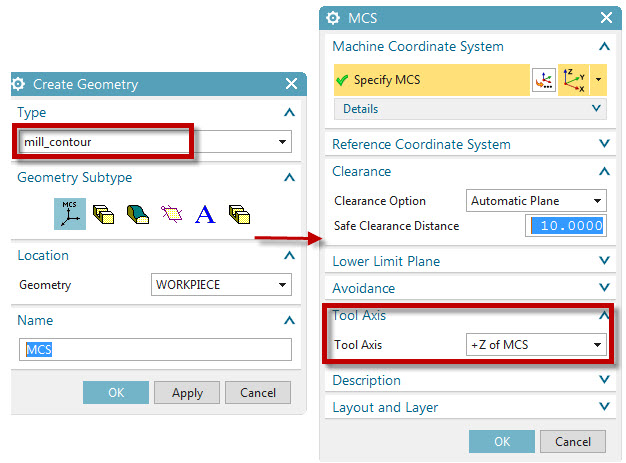Expand the Details group
Screen dimensions: 626x463
pos(470,109)
